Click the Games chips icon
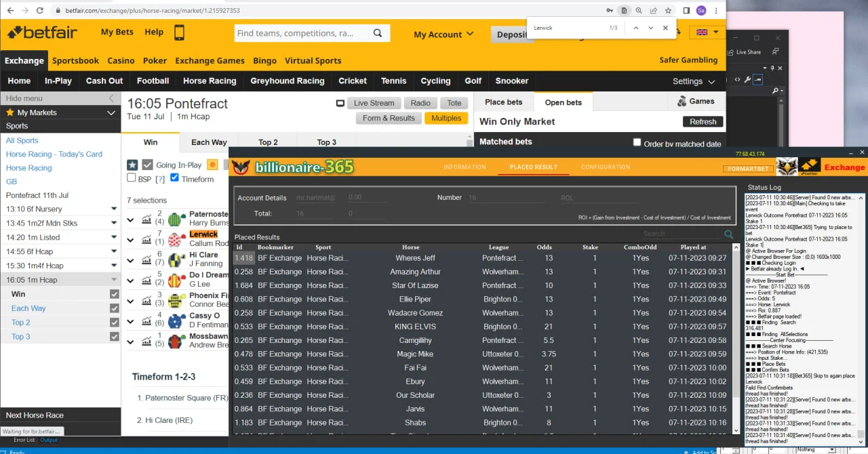868x454 pixels. click(682, 102)
